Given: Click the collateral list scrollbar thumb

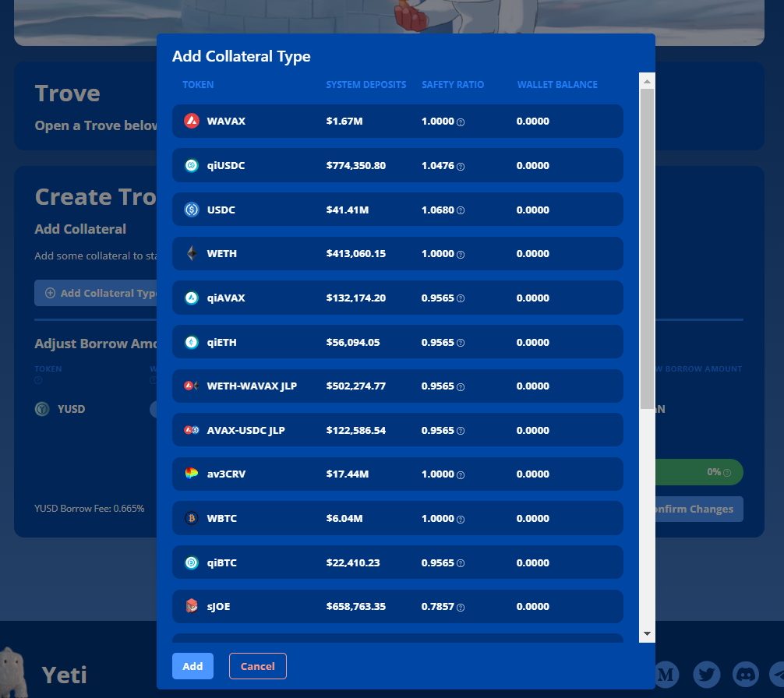Looking at the screenshot, I should pyautogui.click(x=647, y=249).
